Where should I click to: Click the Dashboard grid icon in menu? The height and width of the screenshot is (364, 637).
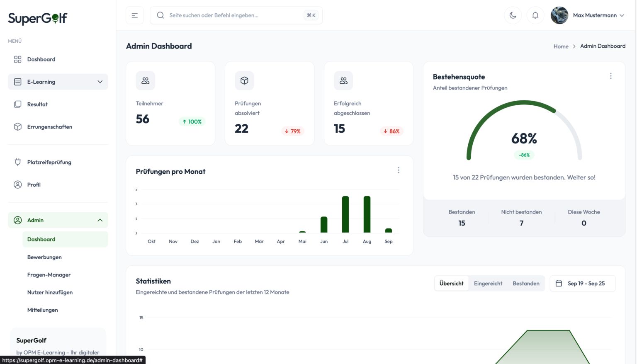click(18, 59)
